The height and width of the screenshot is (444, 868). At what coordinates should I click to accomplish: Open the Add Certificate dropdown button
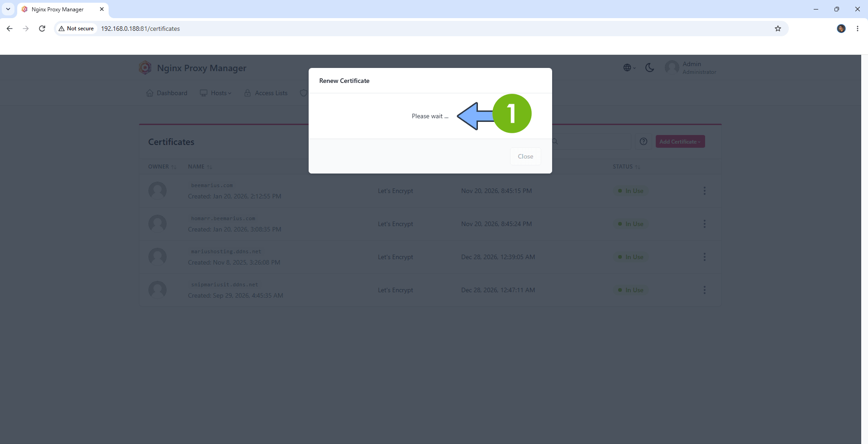click(680, 141)
